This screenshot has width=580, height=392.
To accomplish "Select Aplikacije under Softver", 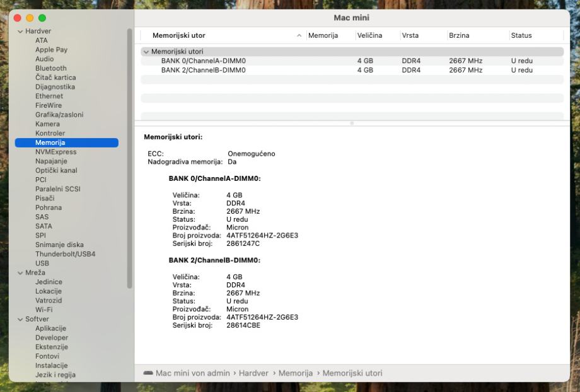I will pos(50,328).
